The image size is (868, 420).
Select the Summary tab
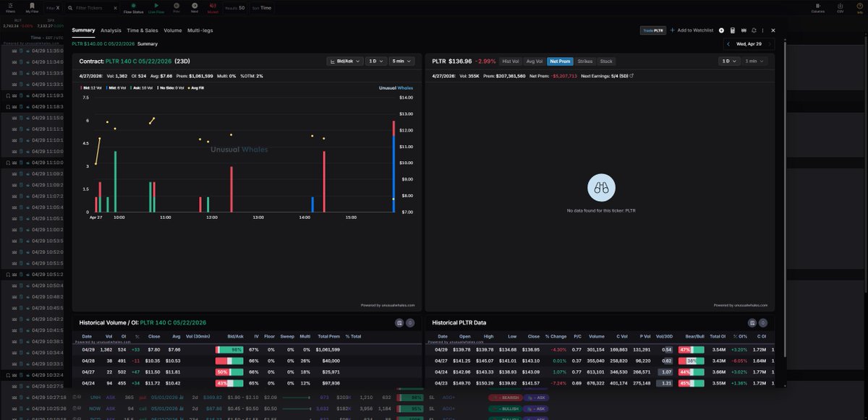pos(83,30)
